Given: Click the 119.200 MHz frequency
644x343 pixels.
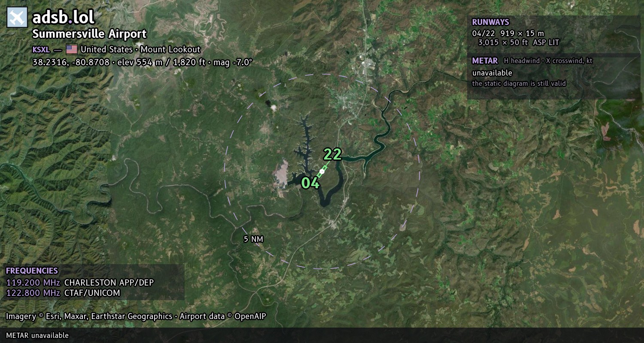Looking at the screenshot, I should [x=33, y=283].
